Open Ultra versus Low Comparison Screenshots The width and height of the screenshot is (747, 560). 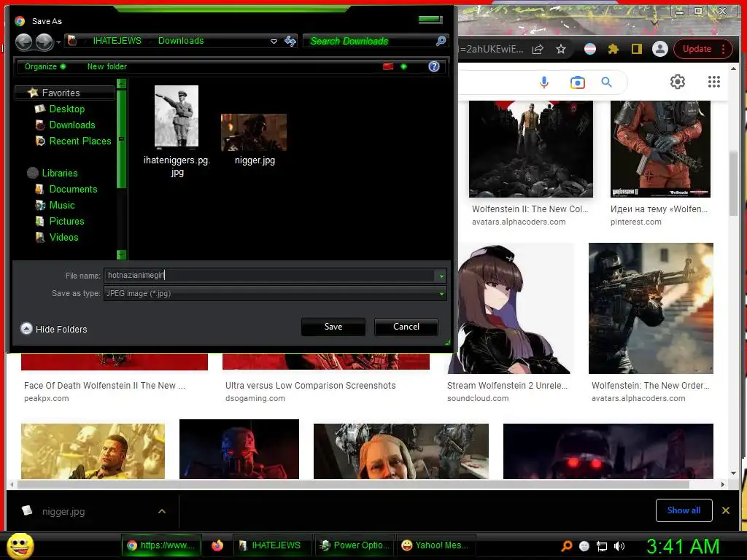310,386
